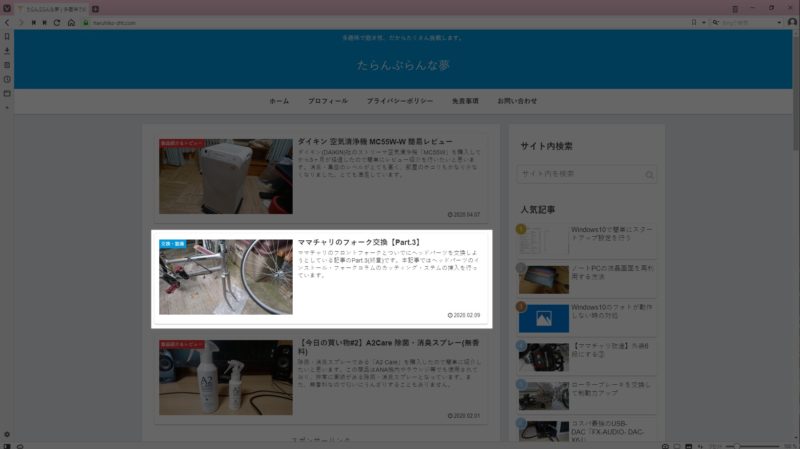Open Vivaldi settings gear icon
This screenshot has height=449, width=800.
(x=7, y=435)
